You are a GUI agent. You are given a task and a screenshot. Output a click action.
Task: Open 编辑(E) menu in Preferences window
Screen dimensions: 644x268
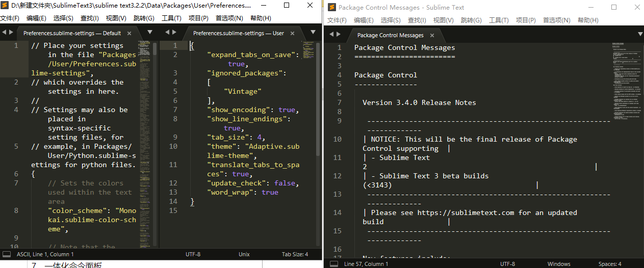tap(36, 18)
